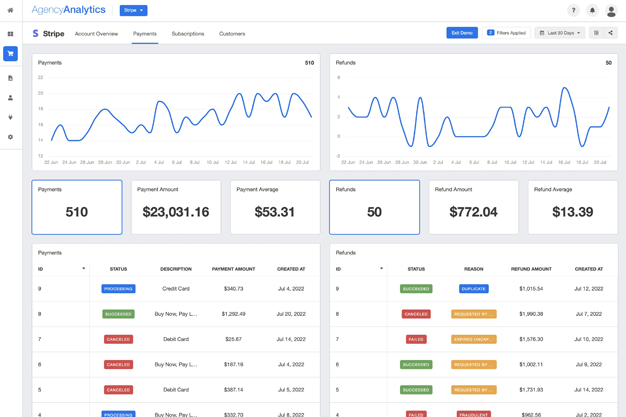Screen dimensions: 626x417
Task: Select the Payment Average $53.31 card
Action: tap(275, 207)
